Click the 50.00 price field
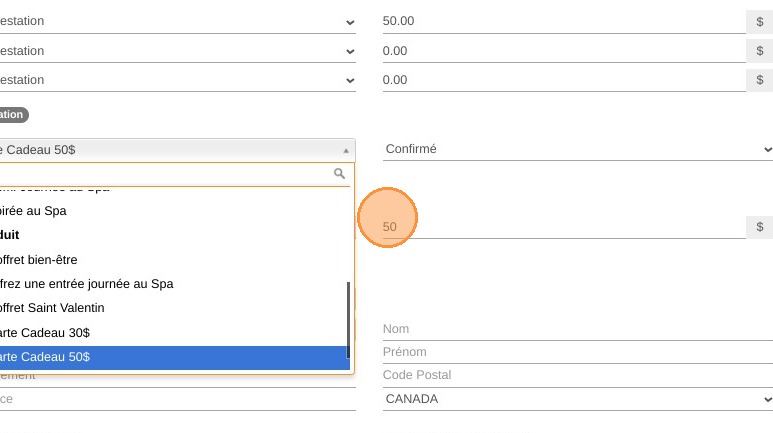The width and height of the screenshot is (773, 433). pyautogui.click(x=564, y=21)
